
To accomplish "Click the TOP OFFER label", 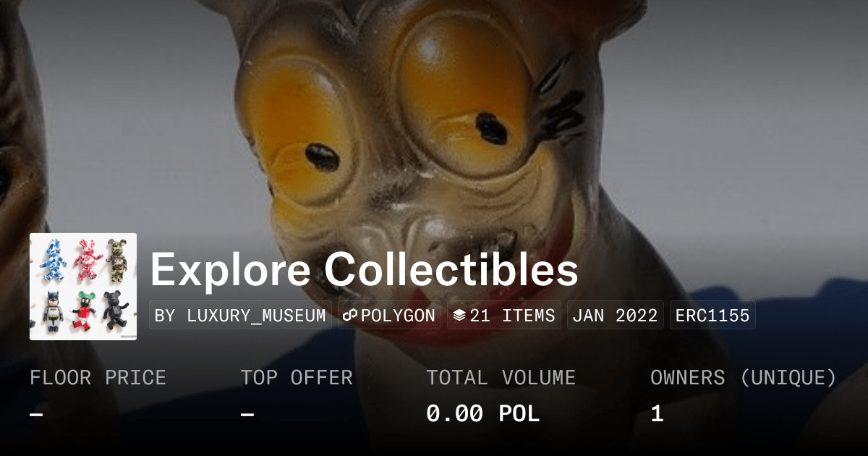I will click(x=297, y=378).
